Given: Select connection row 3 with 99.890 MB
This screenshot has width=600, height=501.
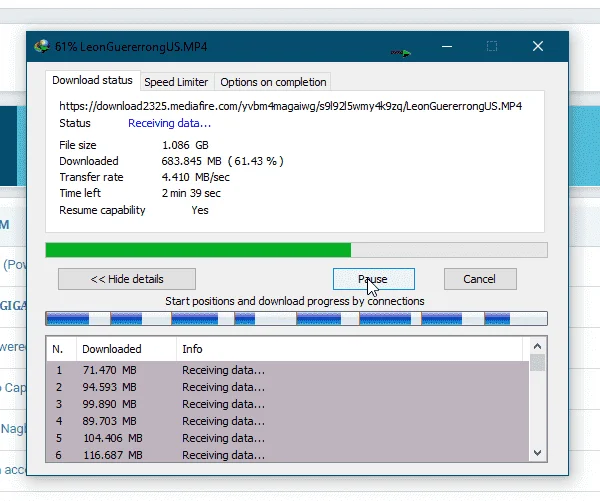Looking at the screenshot, I should (288, 404).
